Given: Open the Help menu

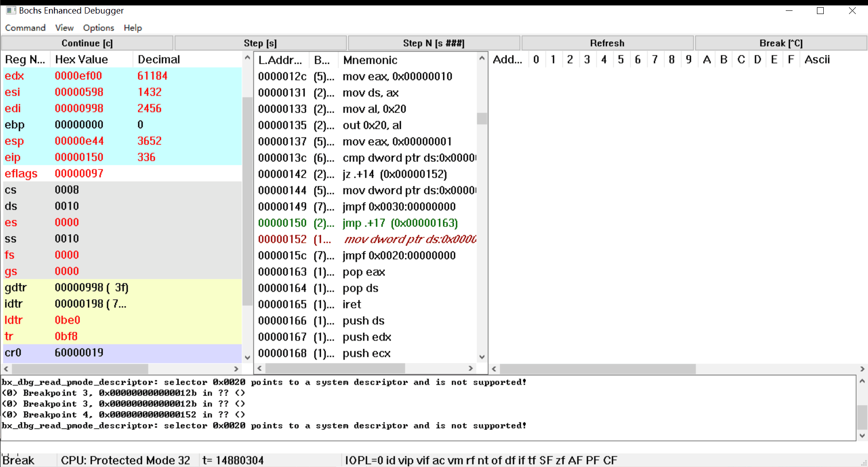Looking at the screenshot, I should pos(132,28).
